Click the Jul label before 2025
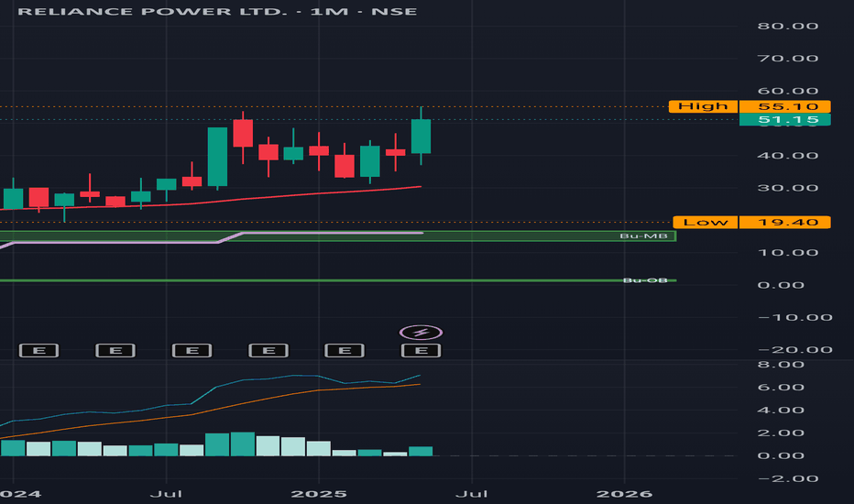Screen dimensions: 854x504 point(166,494)
